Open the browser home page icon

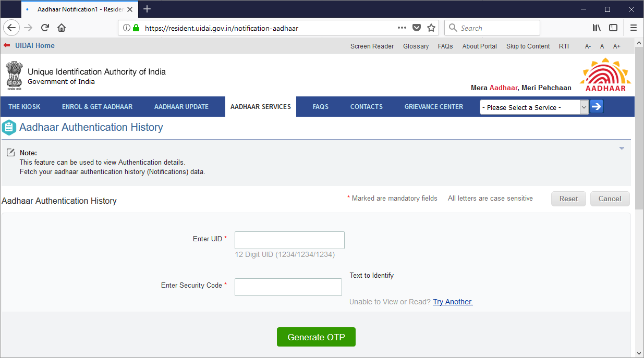[62, 28]
